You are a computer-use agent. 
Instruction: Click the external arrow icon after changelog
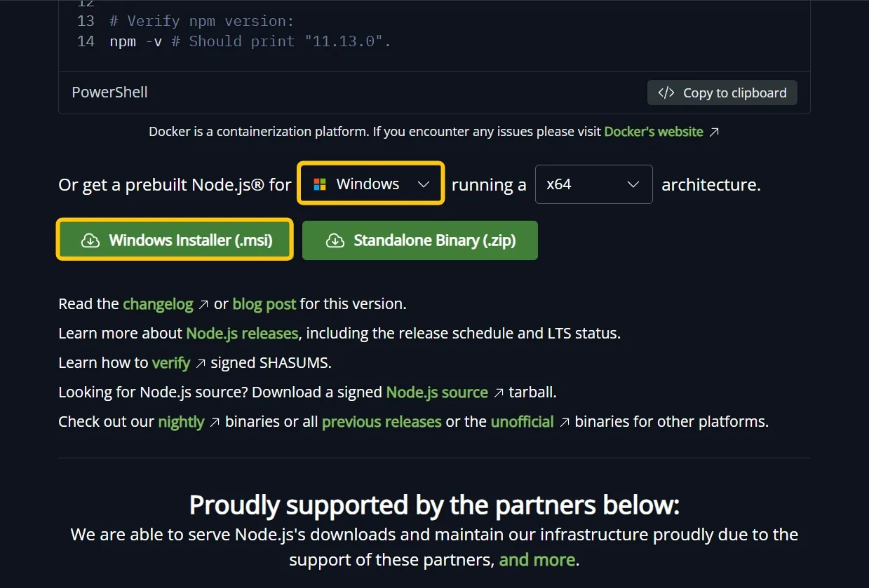pyautogui.click(x=203, y=305)
